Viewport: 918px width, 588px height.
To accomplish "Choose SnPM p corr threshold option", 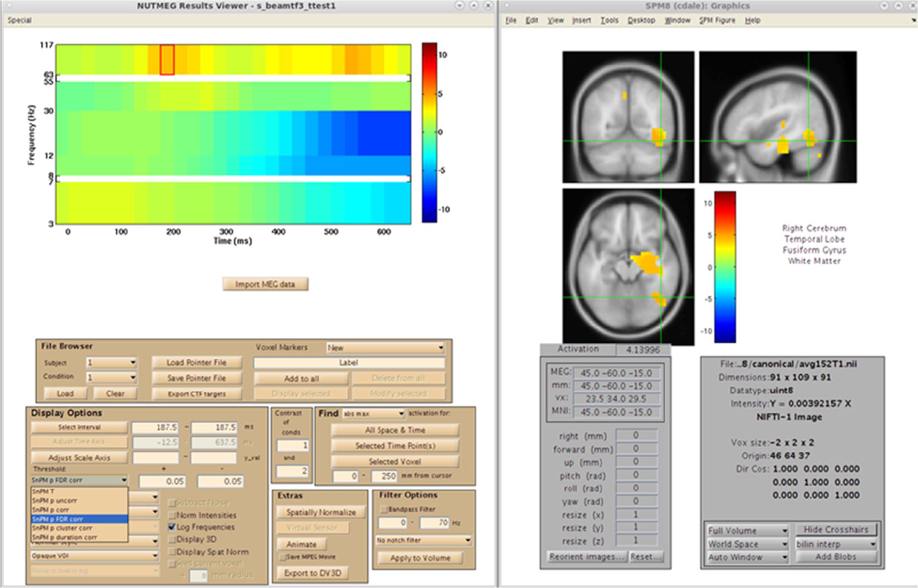I will click(80, 510).
